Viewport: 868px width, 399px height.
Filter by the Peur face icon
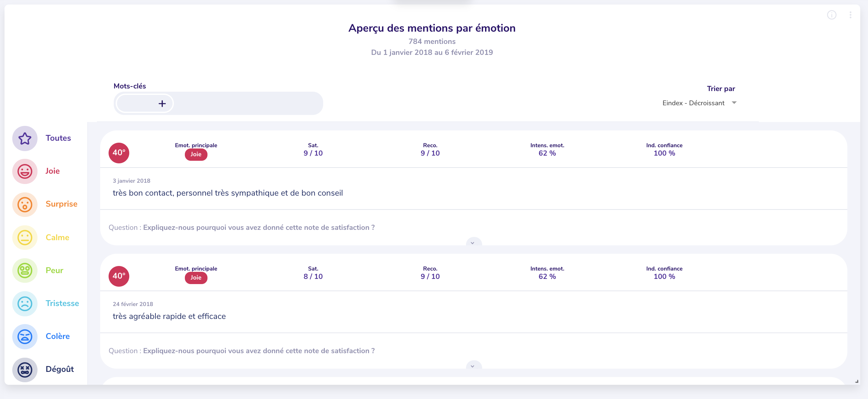coord(25,271)
